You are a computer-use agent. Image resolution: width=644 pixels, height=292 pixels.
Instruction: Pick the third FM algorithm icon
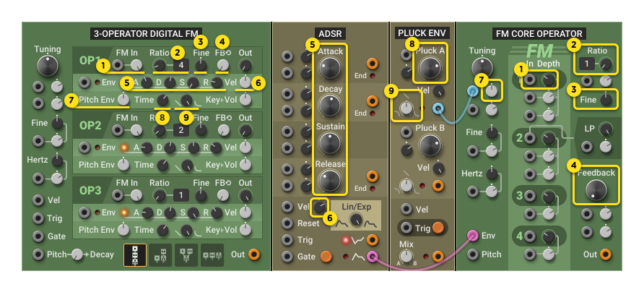point(186,254)
